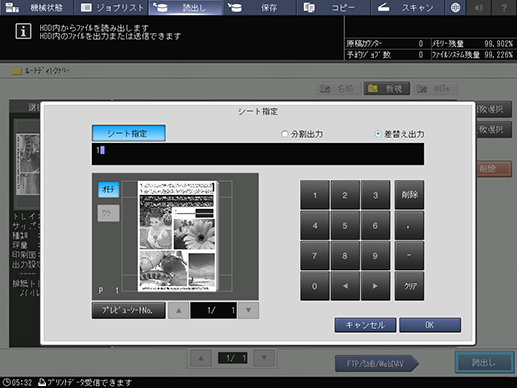Click the 名前 rename folder button
517x388 pixels.
click(x=338, y=89)
